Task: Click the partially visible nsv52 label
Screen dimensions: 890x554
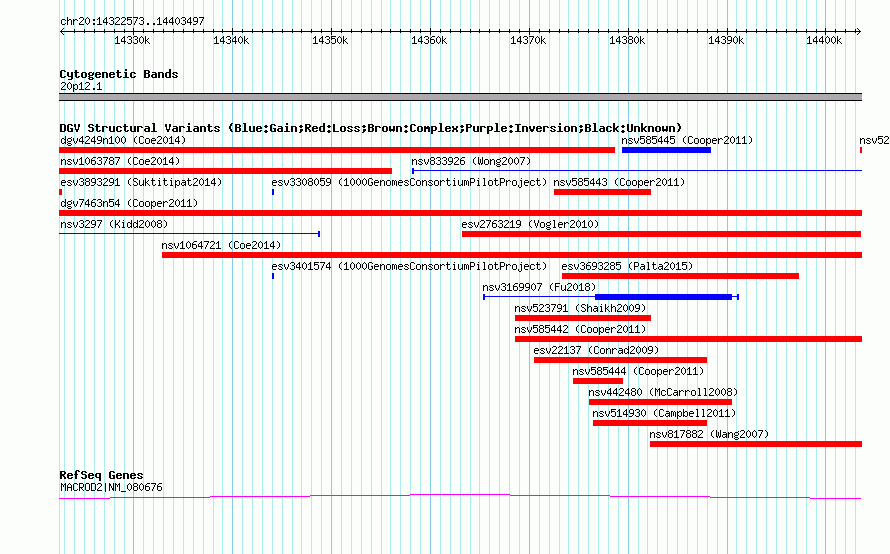Action: (874, 140)
